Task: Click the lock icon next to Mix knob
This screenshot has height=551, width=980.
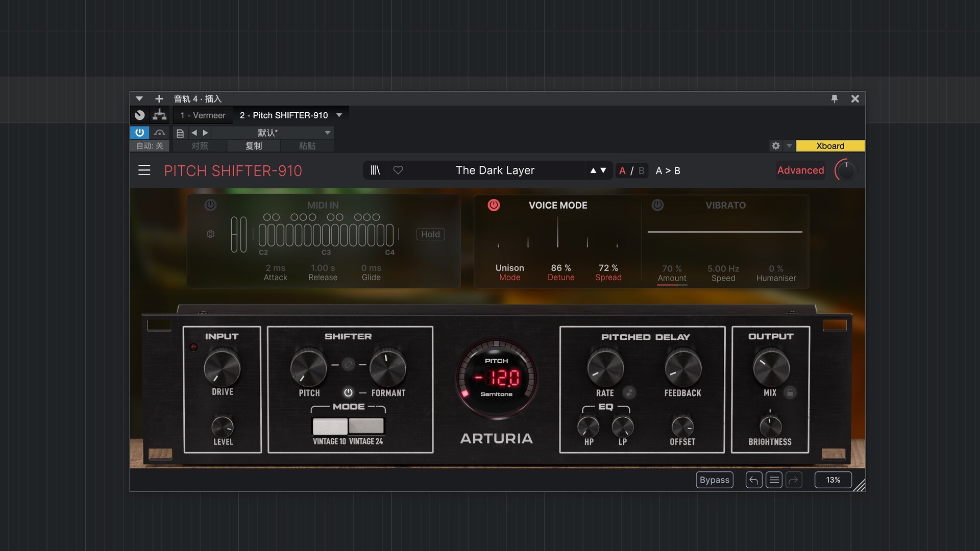Action: [x=790, y=393]
